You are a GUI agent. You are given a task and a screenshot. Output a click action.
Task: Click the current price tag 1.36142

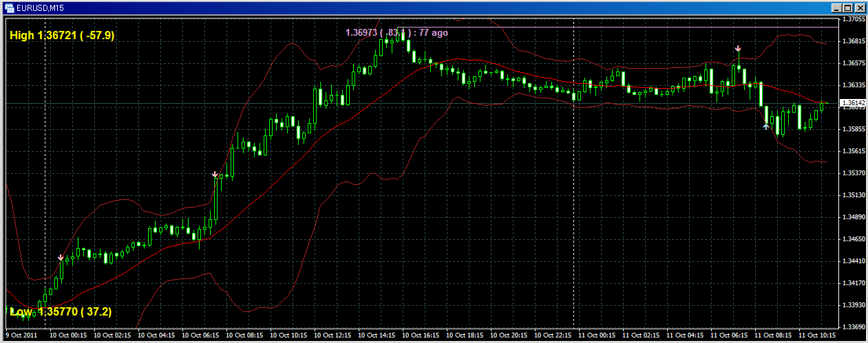click(854, 103)
